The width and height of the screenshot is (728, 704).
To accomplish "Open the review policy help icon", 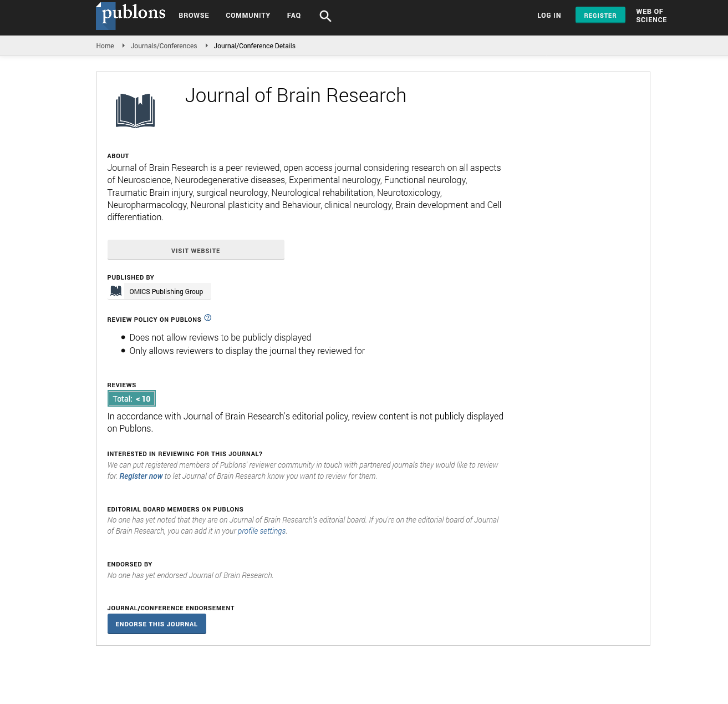I will [208, 318].
